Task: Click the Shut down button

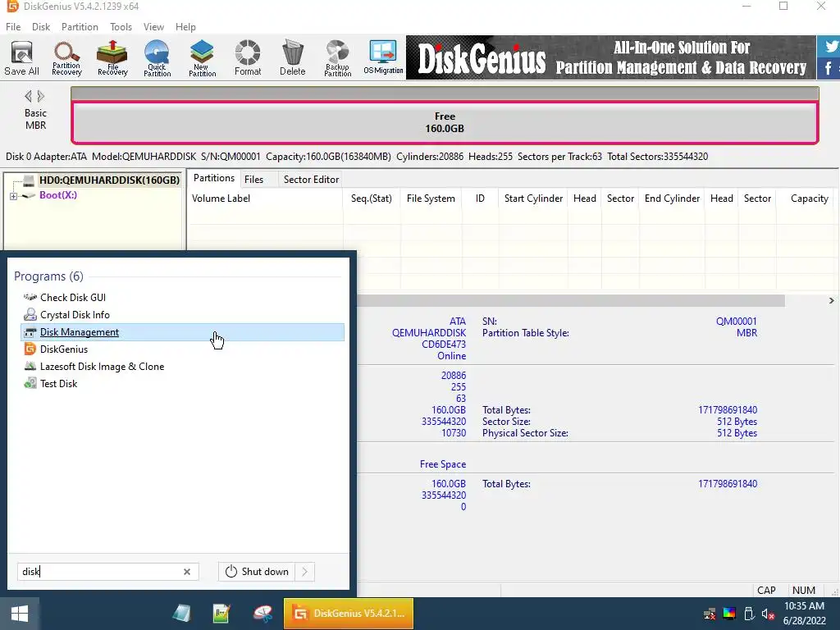Action: [258, 572]
